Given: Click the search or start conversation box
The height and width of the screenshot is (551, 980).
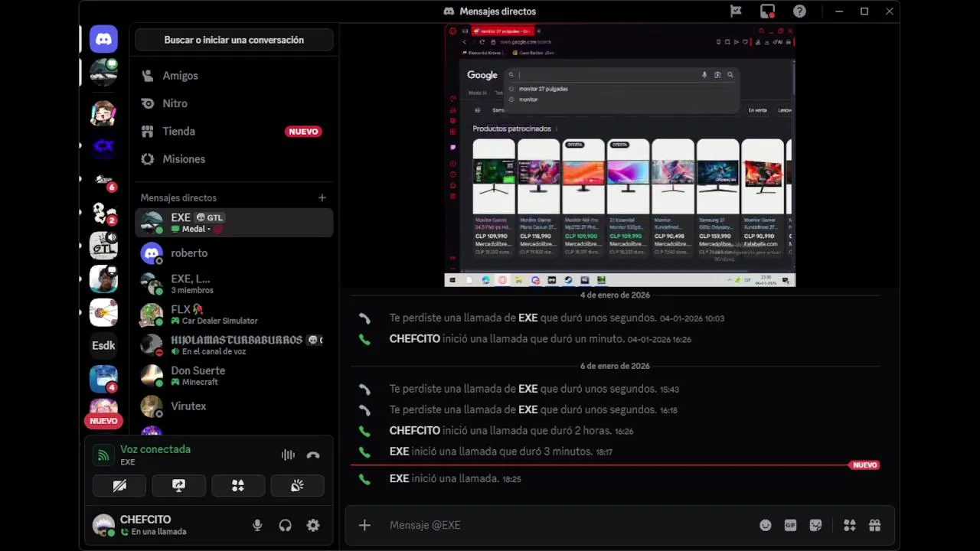Looking at the screenshot, I should 234,40.
